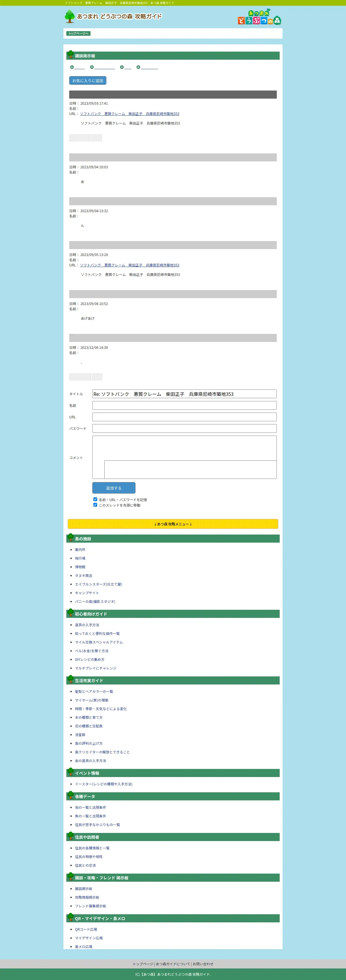Open 虫の一覧と出現条件 link

(x=91, y=807)
